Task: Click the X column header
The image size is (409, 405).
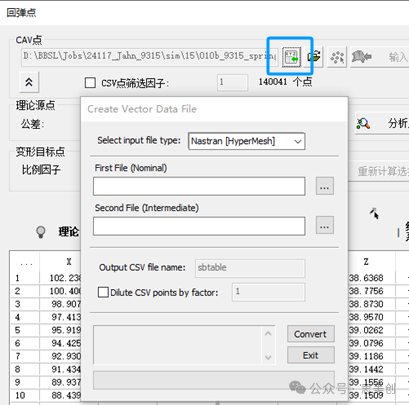Action: click(69, 262)
